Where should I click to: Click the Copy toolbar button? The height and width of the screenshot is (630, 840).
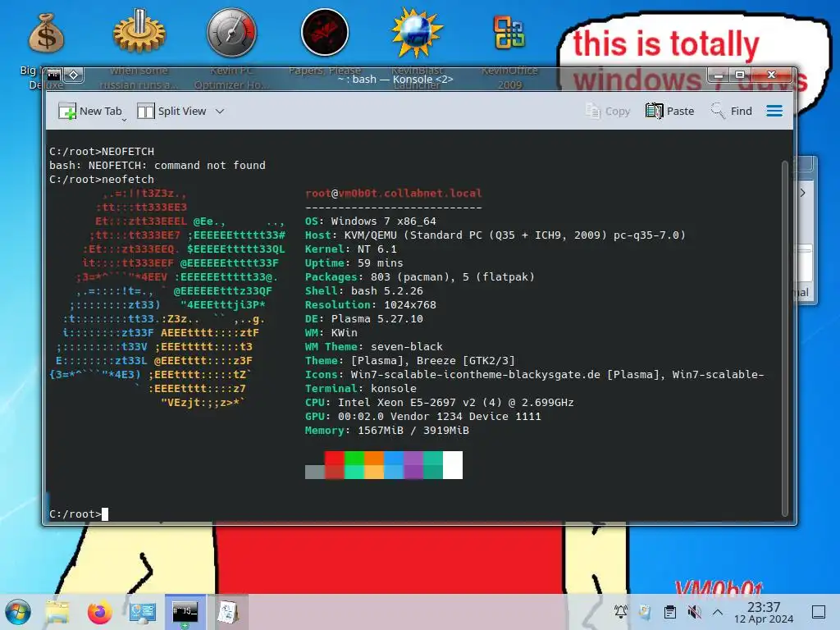click(x=608, y=111)
